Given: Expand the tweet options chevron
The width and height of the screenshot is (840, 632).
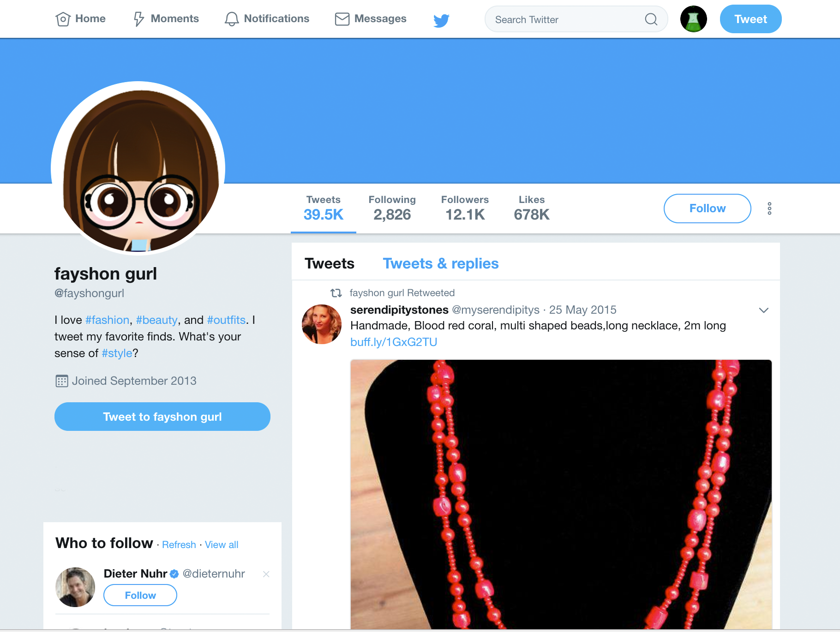Looking at the screenshot, I should tap(764, 310).
